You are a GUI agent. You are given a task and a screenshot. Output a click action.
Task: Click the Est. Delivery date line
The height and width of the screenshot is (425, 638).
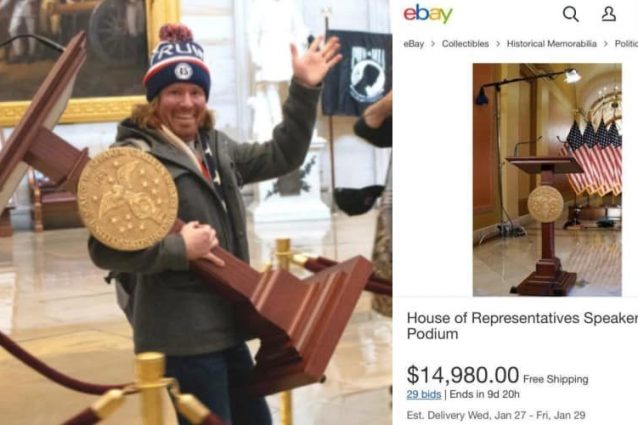click(x=496, y=415)
